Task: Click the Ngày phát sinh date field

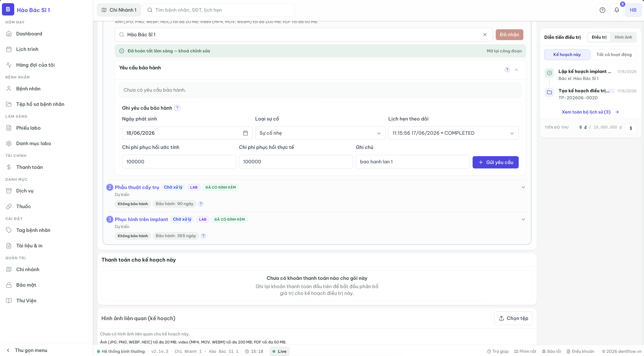Action: (x=187, y=133)
